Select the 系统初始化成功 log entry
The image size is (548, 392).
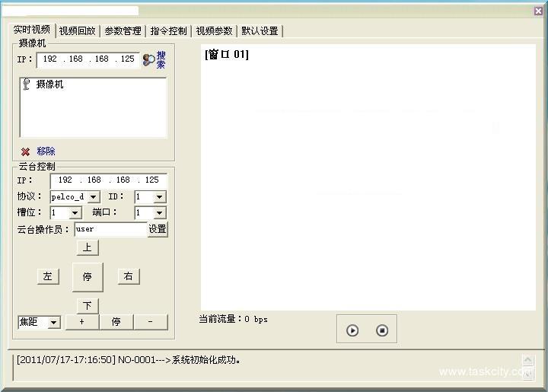[129, 360]
